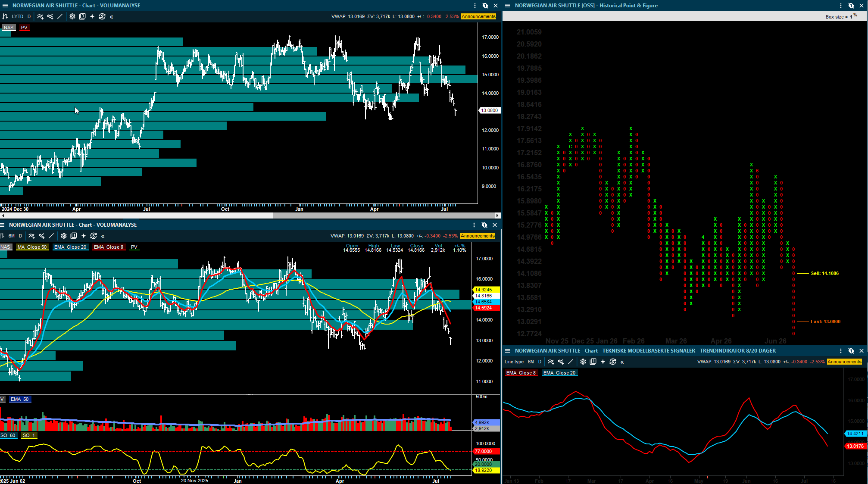Click right arrow of top chart scrollbar
Screen dimensions: 868x484
pyautogui.click(x=497, y=215)
